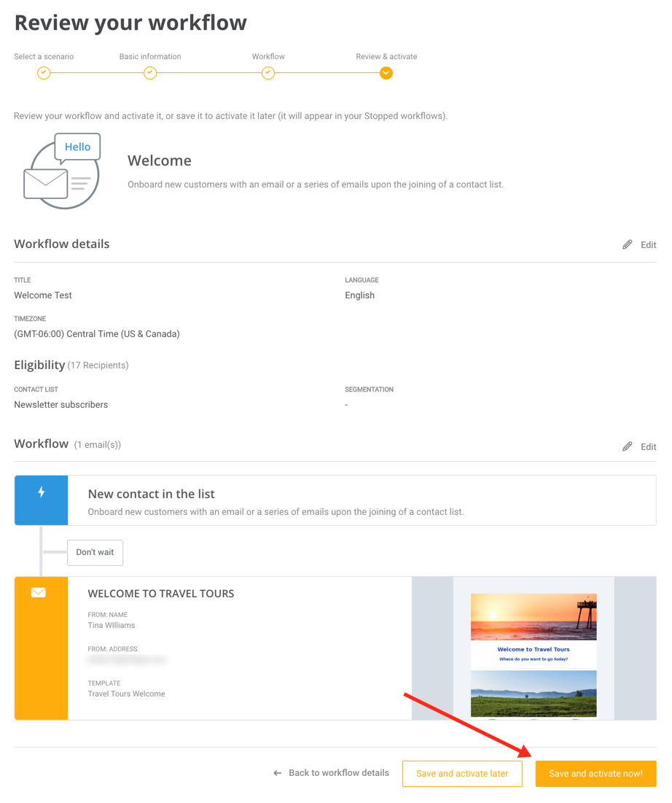Click the envelope icon on the orange email block
Viewport: 672px width, 803px height.
coord(39,592)
